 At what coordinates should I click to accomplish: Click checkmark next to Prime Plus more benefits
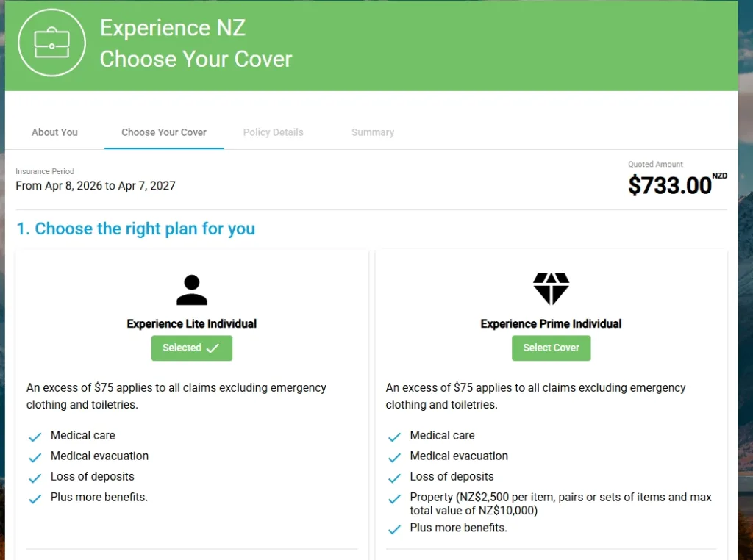coord(395,529)
